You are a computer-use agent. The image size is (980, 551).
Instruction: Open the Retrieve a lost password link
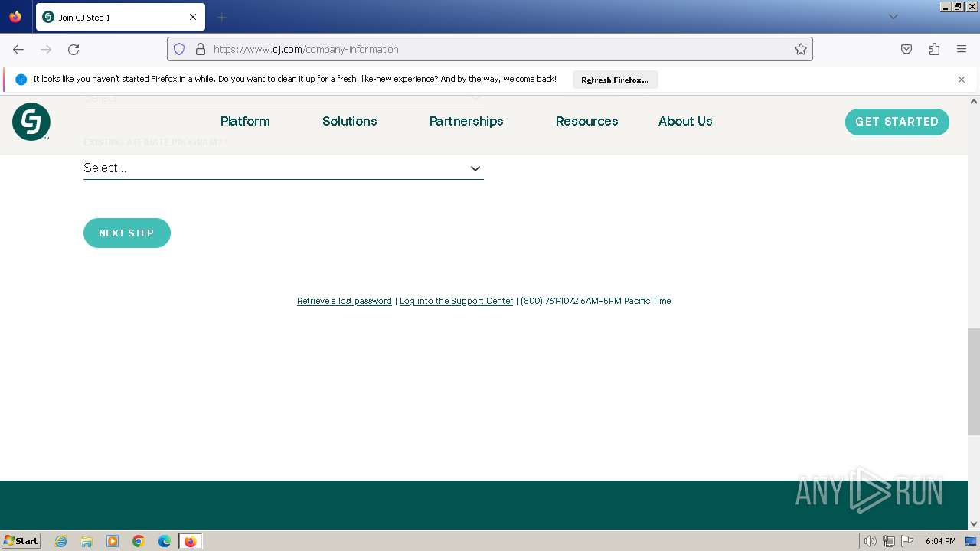pyautogui.click(x=345, y=302)
